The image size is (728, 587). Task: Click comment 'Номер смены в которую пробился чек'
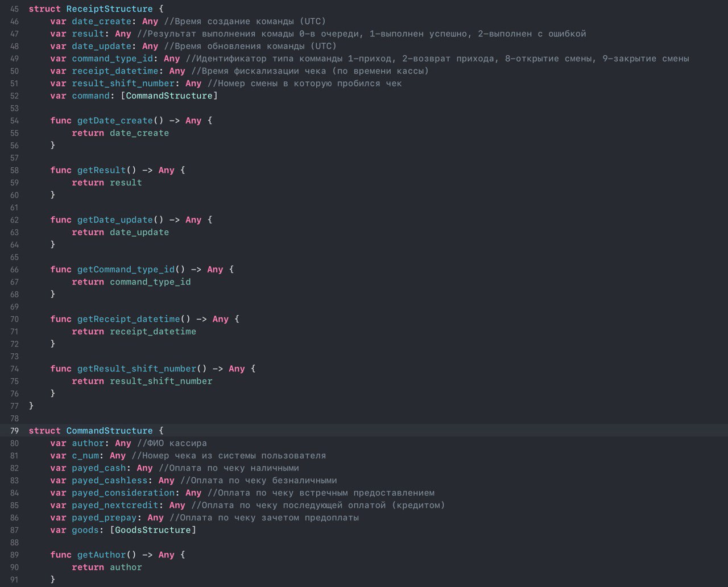[x=304, y=84]
